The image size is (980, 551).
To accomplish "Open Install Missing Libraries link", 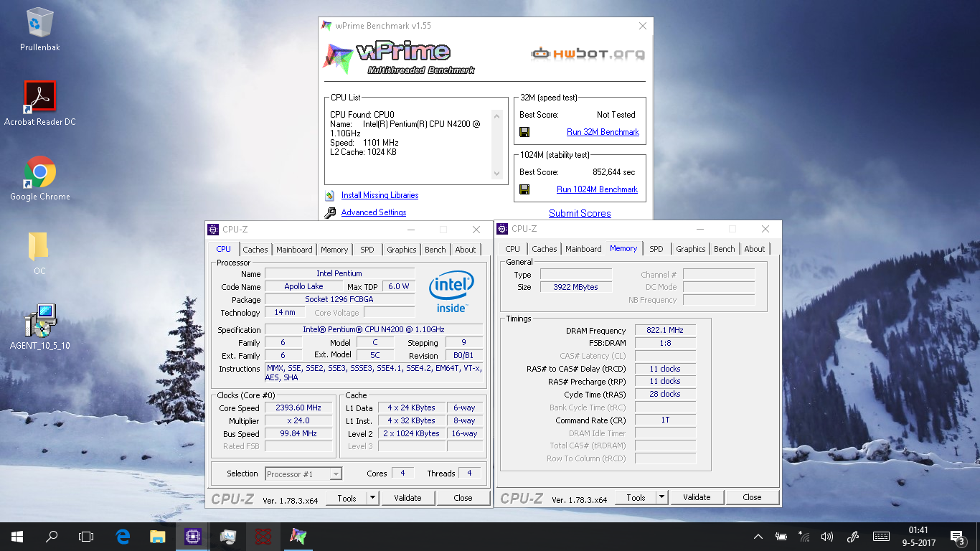I will (x=380, y=195).
